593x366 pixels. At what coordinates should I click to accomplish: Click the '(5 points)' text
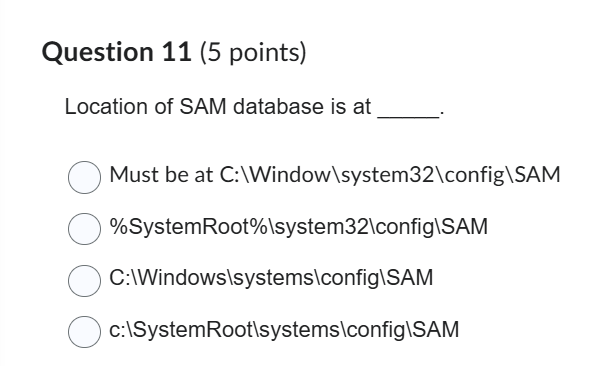click(x=253, y=52)
